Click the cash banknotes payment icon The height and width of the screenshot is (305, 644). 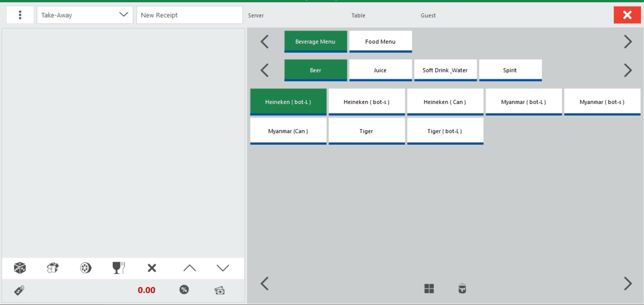(x=220, y=290)
